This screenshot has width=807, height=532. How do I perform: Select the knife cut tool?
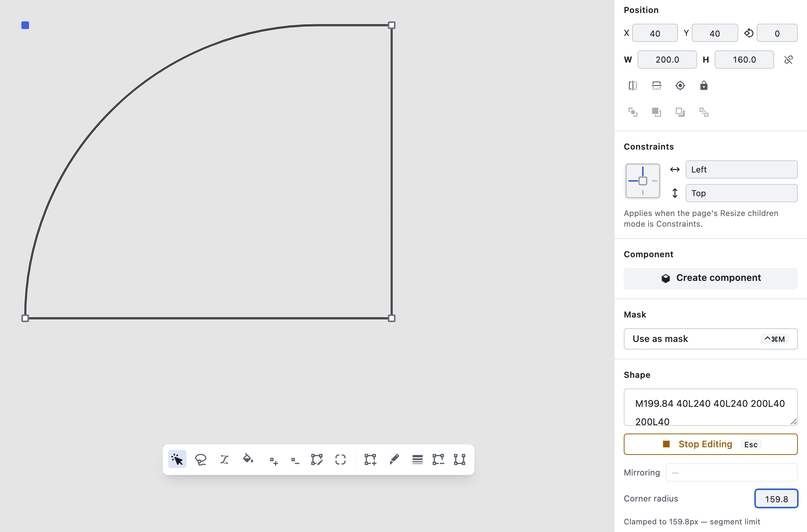click(394, 459)
